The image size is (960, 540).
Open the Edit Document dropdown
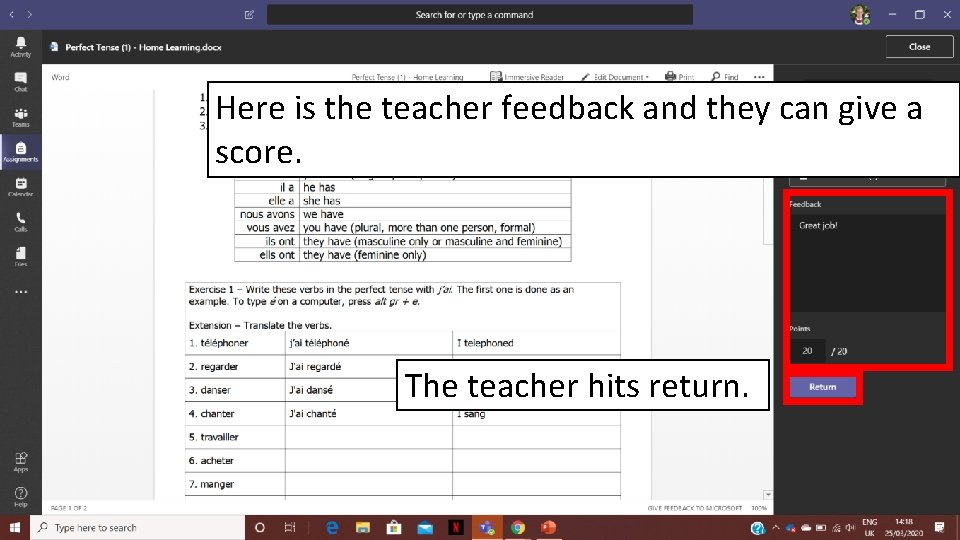click(615, 77)
